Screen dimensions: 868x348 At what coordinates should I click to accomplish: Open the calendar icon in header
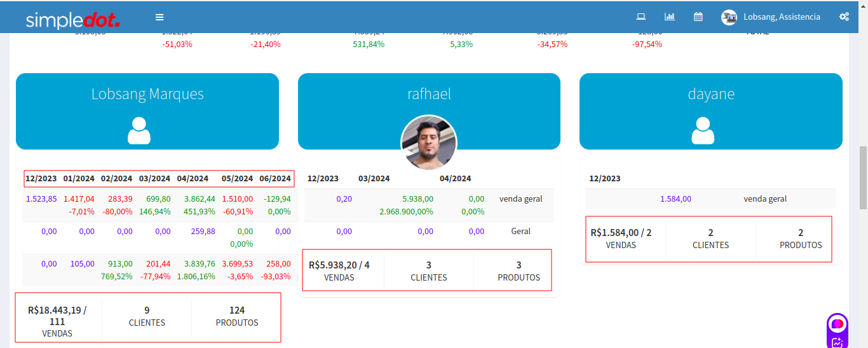click(698, 17)
